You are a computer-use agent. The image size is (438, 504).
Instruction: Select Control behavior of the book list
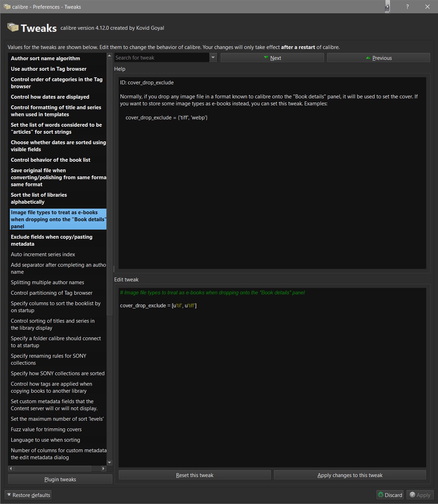58,160
